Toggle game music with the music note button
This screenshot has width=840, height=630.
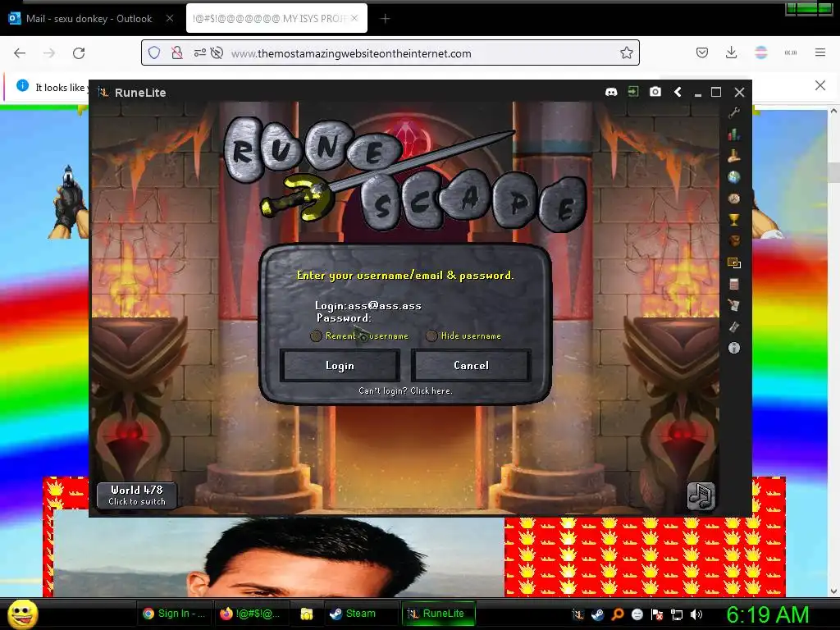(701, 496)
